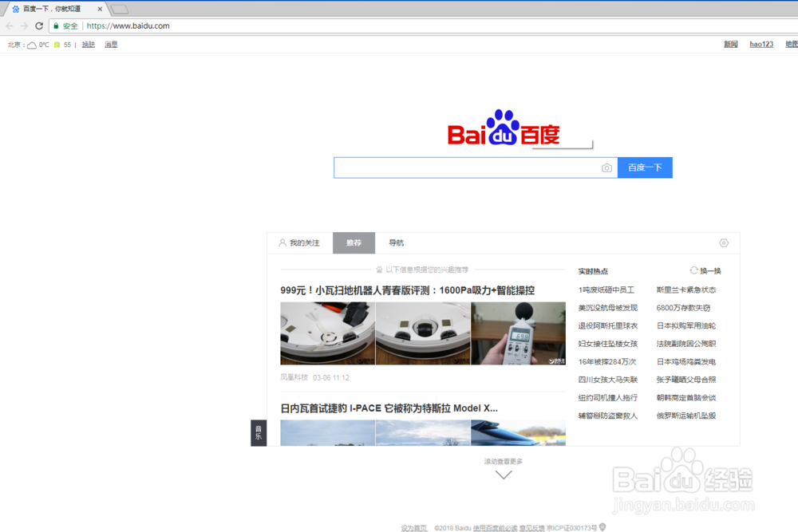Open hot topic 朝韩商定首脑会谈
The height and width of the screenshot is (532, 798).
pyautogui.click(x=686, y=398)
